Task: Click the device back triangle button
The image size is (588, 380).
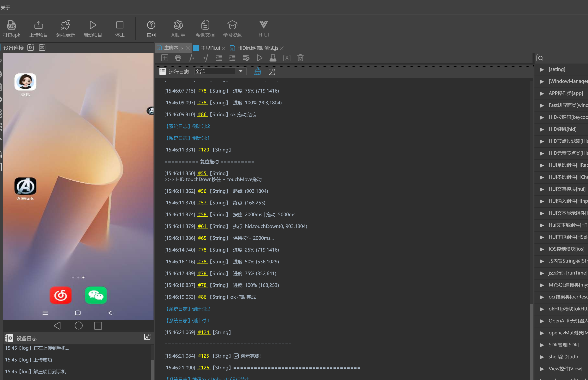Action: click(x=57, y=326)
